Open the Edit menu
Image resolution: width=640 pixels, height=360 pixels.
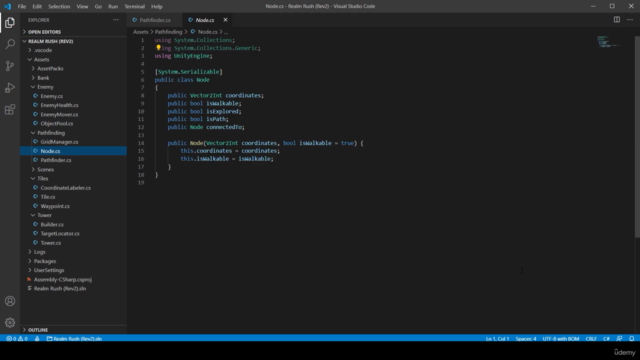tap(37, 7)
